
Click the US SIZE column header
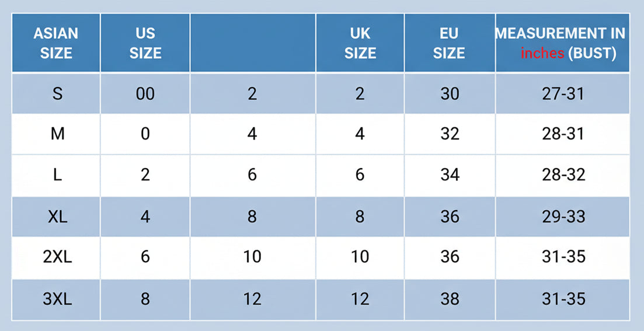(145, 43)
